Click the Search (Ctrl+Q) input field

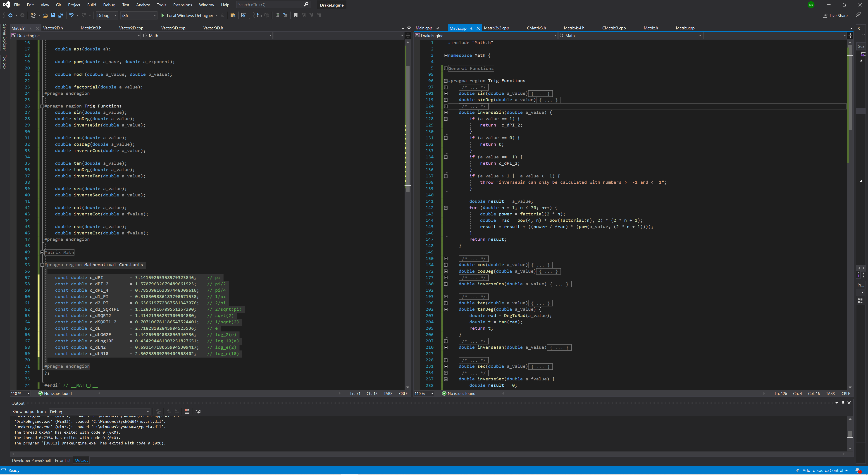(x=269, y=5)
